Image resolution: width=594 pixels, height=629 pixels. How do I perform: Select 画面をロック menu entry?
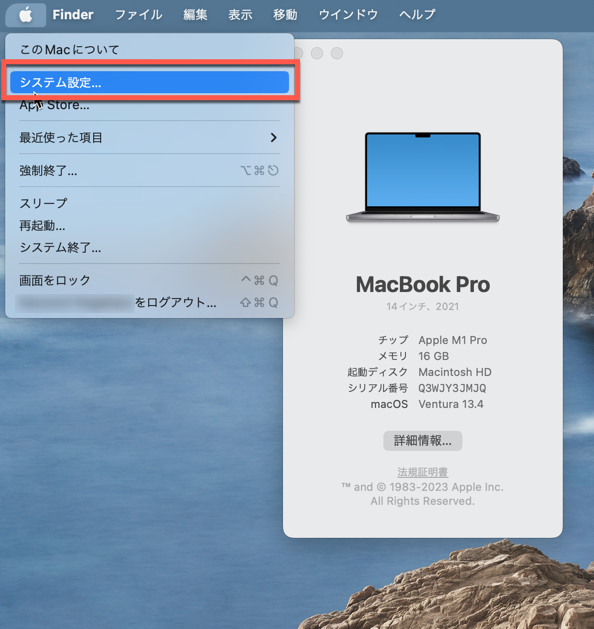click(x=150, y=280)
